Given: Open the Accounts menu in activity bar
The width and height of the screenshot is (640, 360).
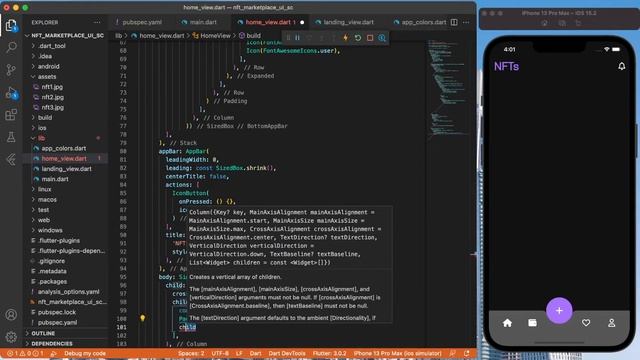Looking at the screenshot, I should click(x=11, y=315).
